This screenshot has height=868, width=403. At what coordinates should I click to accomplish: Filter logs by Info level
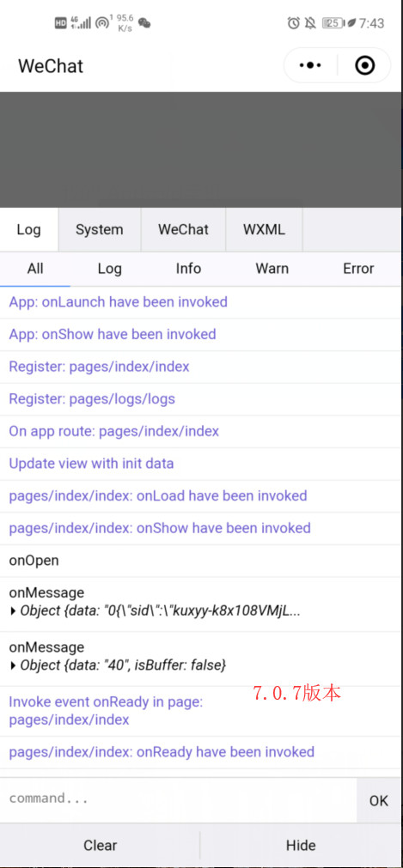point(188,269)
